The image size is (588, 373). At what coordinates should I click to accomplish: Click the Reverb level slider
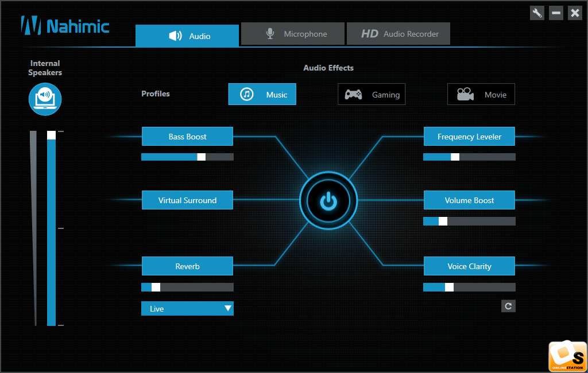tap(188, 287)
